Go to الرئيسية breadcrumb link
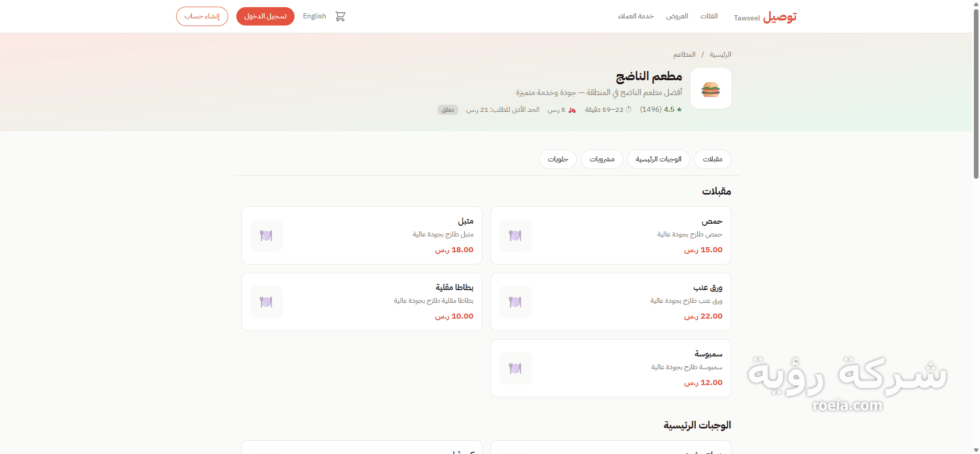 720,54
